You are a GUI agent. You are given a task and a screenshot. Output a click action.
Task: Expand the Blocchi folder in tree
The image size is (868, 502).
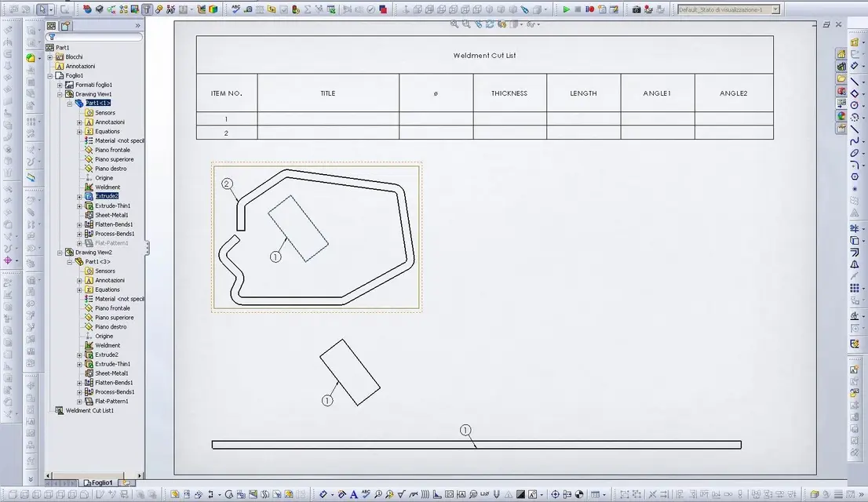pyautogui.click(x=50, y=57)
